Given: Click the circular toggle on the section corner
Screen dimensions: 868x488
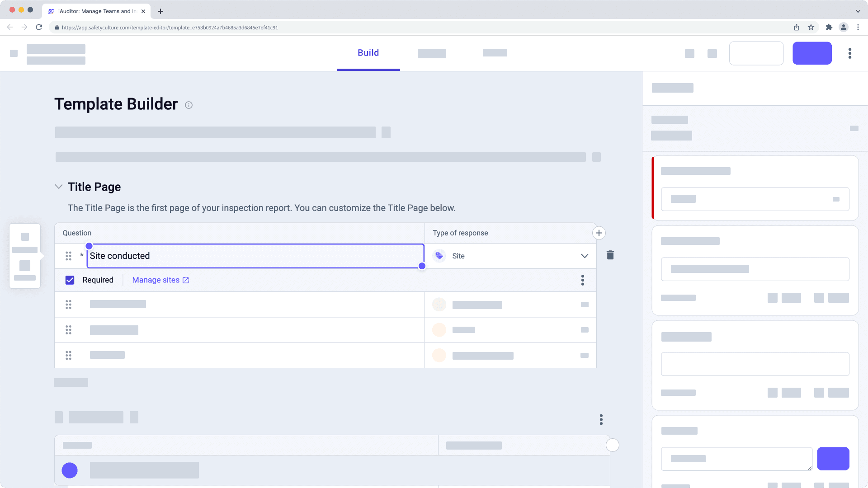Looking at the screenshot, I should click(x=613, y=445).
